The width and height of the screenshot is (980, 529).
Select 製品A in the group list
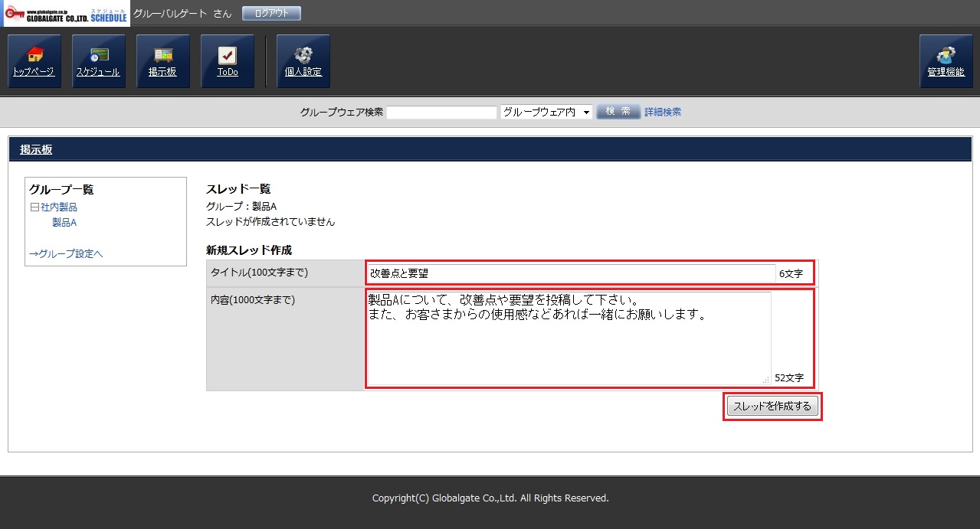(x=64, y=223)
